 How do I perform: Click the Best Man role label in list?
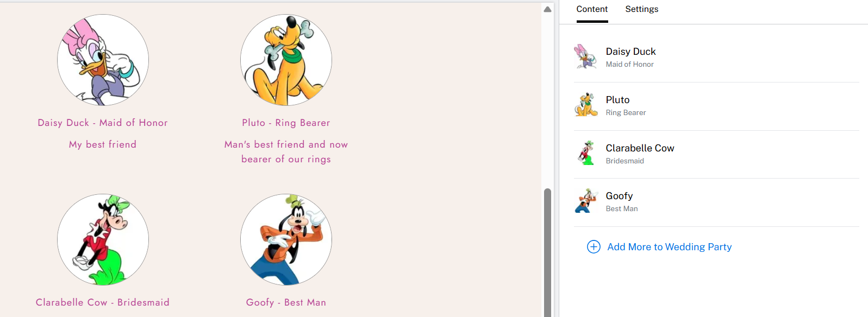click(x=622, y=208)
